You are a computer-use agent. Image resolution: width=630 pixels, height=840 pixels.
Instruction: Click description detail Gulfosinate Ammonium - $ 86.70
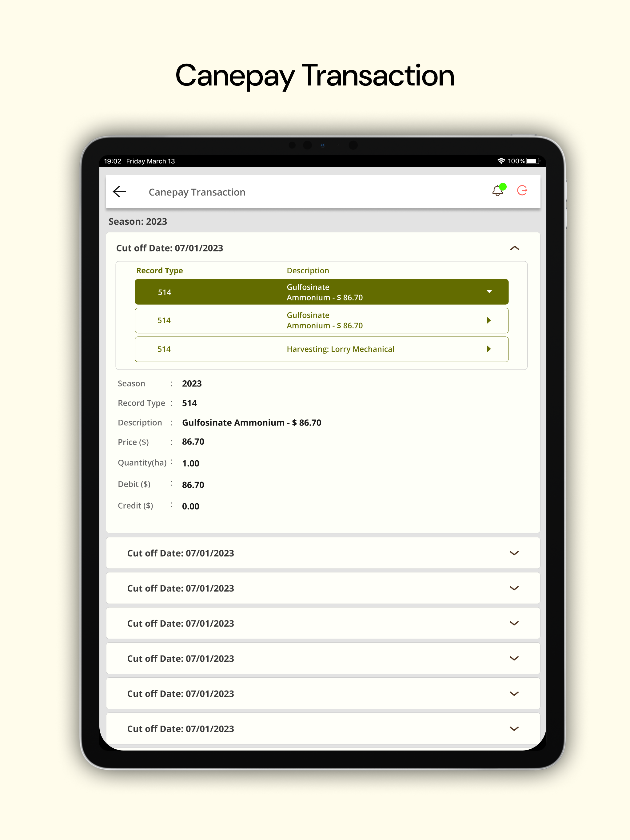tap(252, 423)
